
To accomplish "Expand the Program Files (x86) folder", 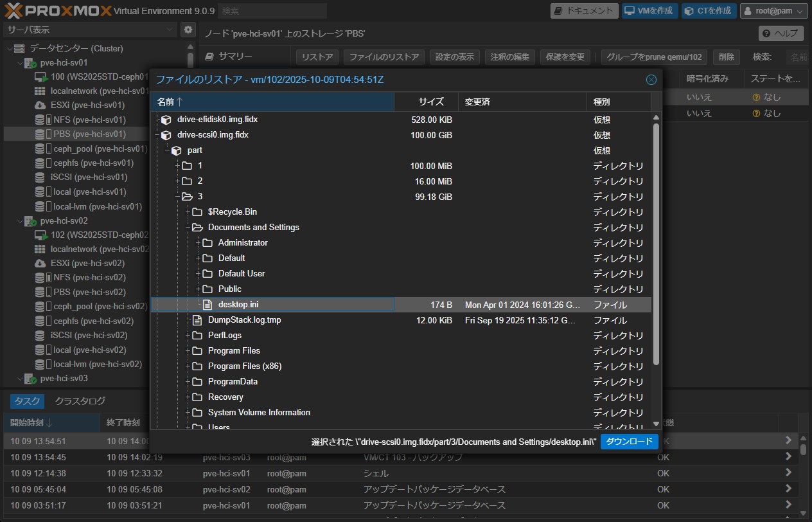I will tap(188, 366).
